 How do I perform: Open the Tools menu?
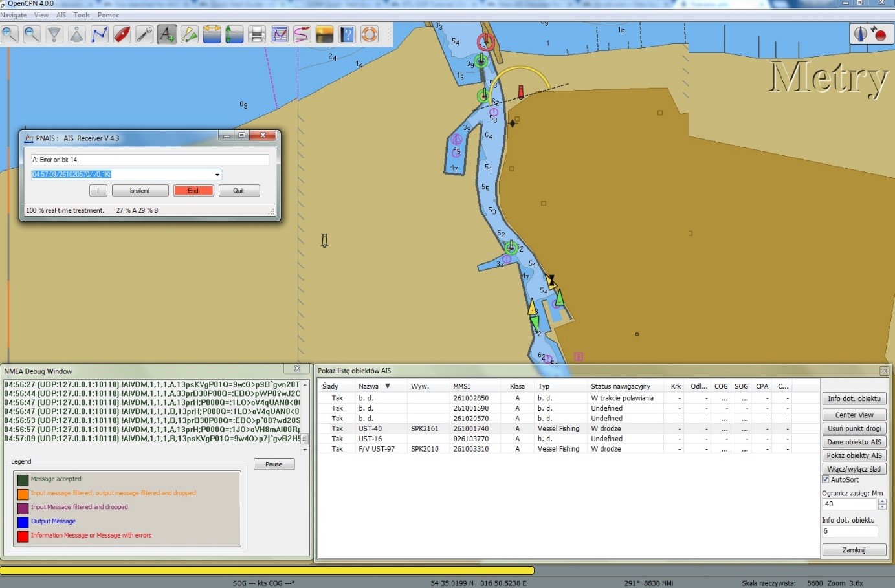tap(82, 15)
